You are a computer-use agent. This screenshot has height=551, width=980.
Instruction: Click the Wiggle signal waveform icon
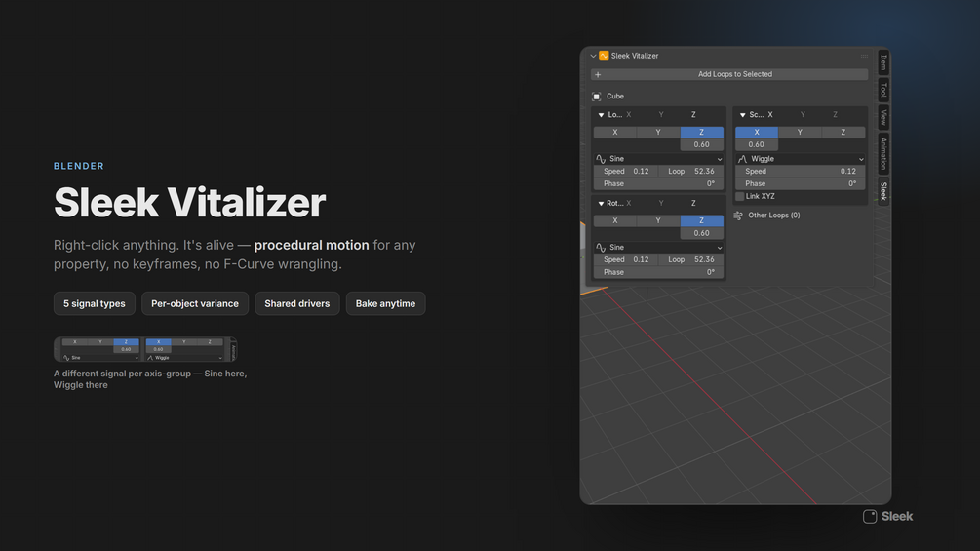click(742, 159)
